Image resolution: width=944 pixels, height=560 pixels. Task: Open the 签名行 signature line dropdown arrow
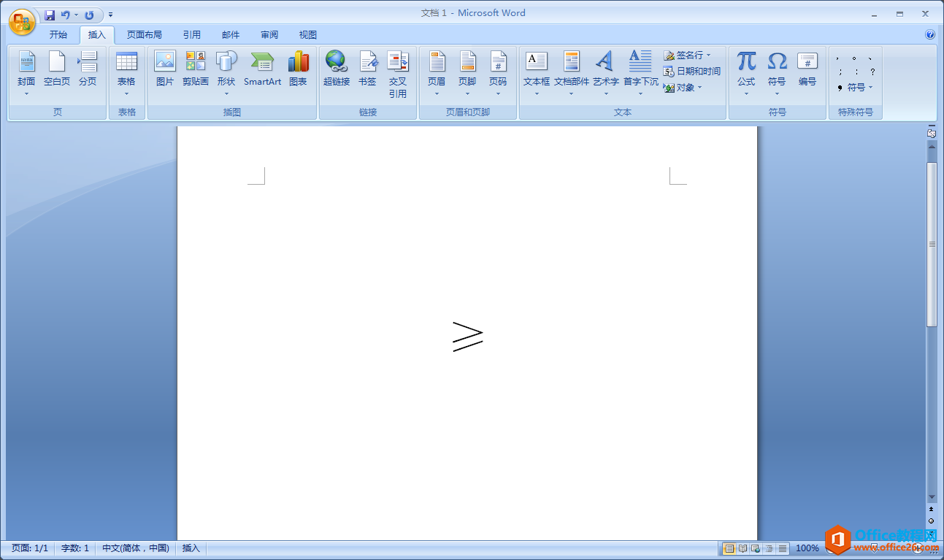coord(708,55)
